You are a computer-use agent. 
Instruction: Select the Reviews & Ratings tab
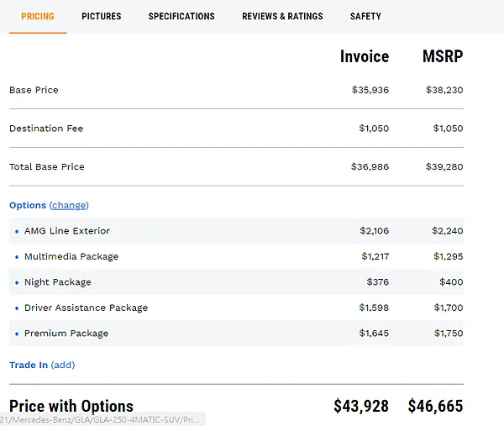pyautogui.click(x=282, y=16)
